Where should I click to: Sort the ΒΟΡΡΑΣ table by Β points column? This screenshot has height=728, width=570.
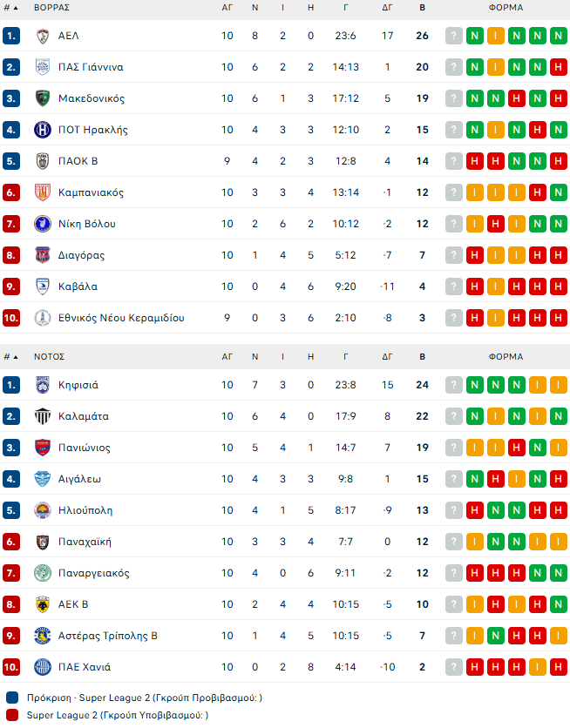tap(423, 7)
